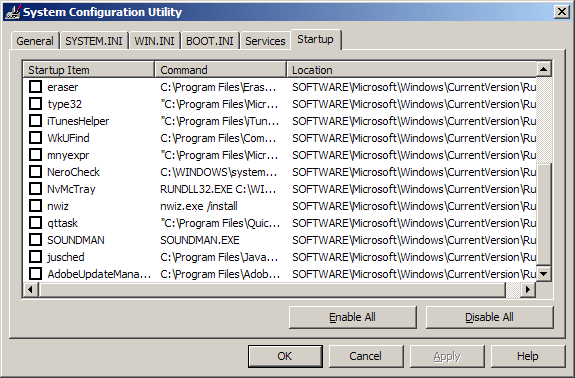Click the 'C:\Program Files\Eras...' command cell
This screenshot has height=378, width=575.
pyautogui.click(x=218, y=87)
